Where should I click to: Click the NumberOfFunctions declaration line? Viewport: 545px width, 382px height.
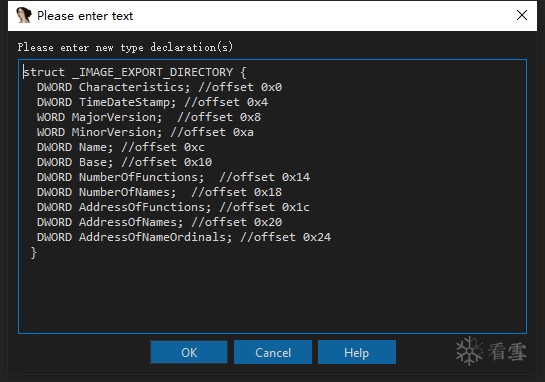[173, 177]
